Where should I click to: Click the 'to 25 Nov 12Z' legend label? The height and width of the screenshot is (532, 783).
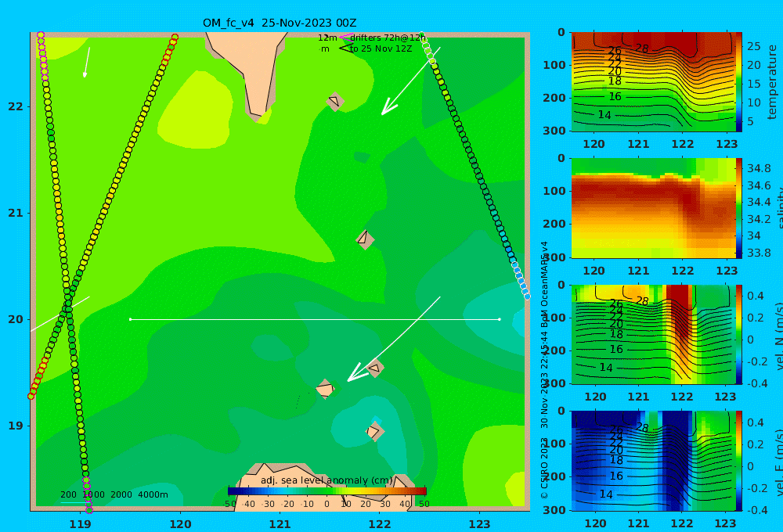pos(381,49)
